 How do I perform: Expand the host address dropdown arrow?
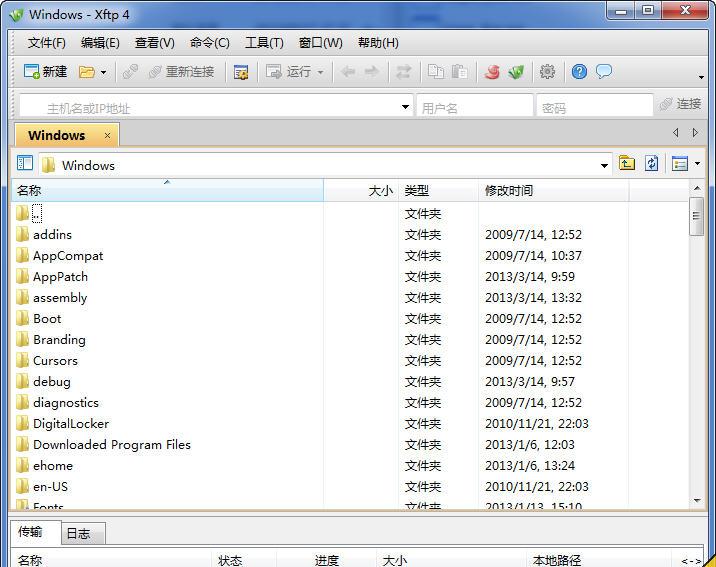(x=405, y=107)
